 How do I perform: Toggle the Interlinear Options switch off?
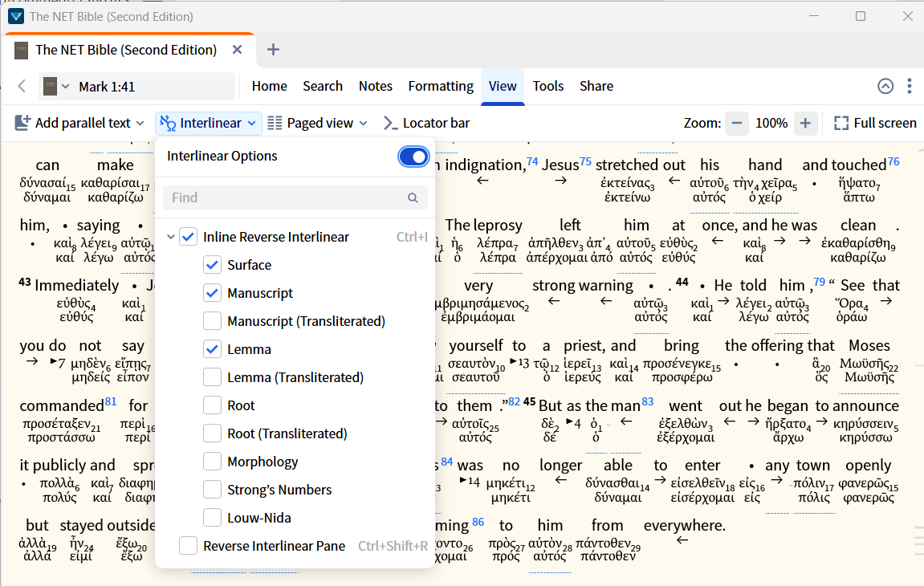click(x=413, y=157)
